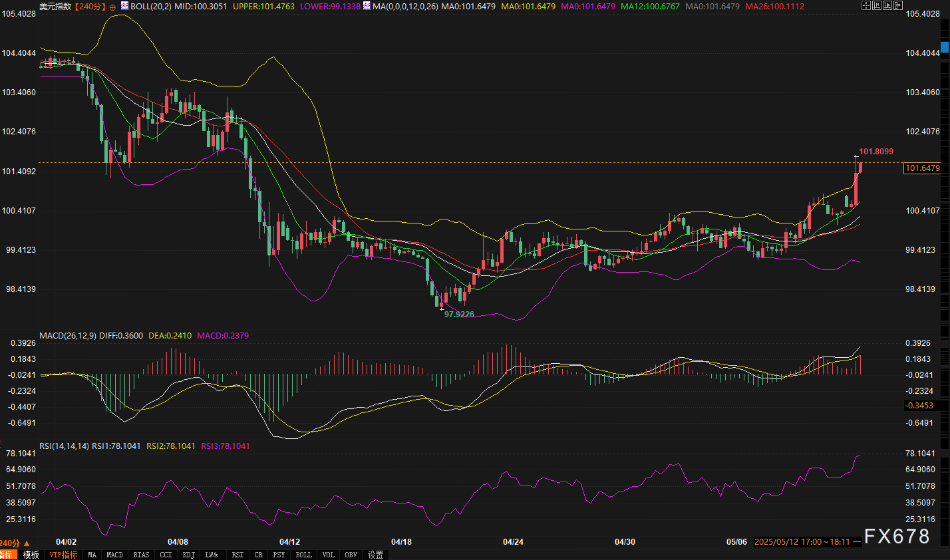Click the blue marker on right price scale
The height and width of the screenshot is (560, 950).
point(945,47)
